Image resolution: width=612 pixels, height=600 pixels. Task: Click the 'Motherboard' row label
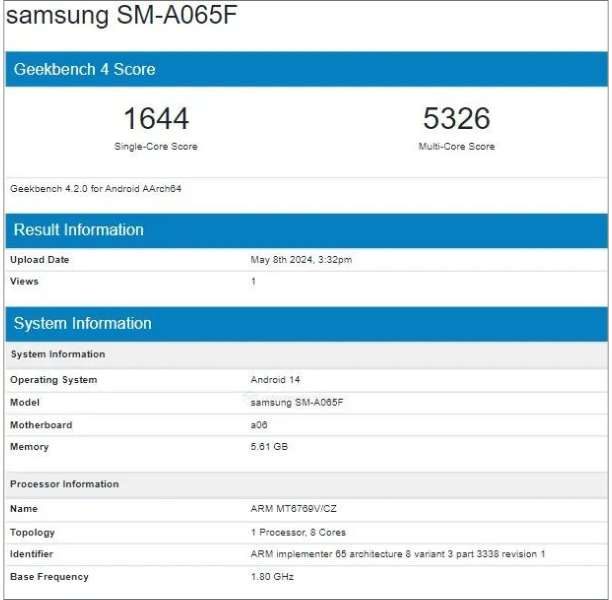tap(41, 425)
